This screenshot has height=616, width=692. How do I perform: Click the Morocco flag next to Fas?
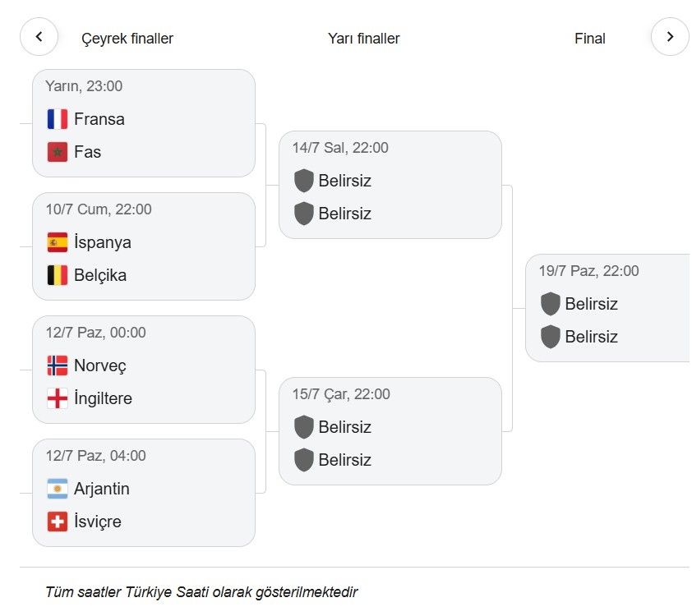58,152
